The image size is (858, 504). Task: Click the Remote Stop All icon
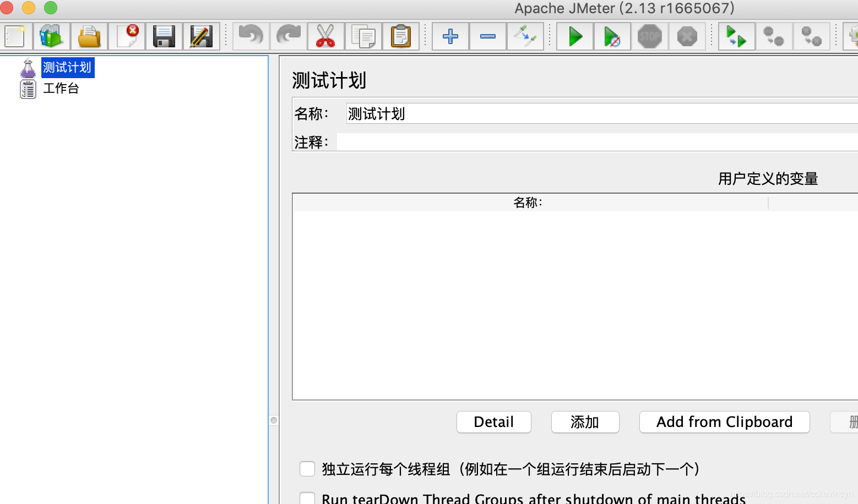pos(774,37)
